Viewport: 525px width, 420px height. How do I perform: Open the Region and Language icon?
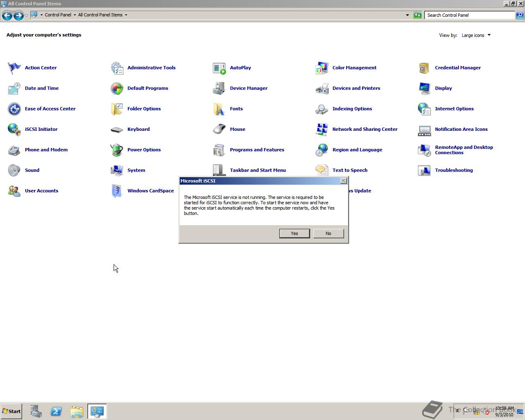tap(322, 150)
